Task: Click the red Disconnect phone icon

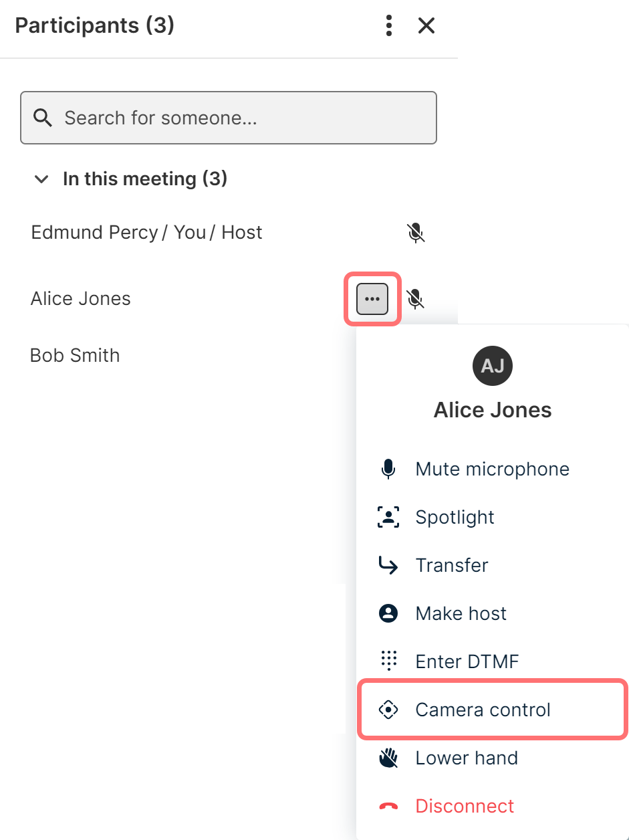Action: coord(388,807)
